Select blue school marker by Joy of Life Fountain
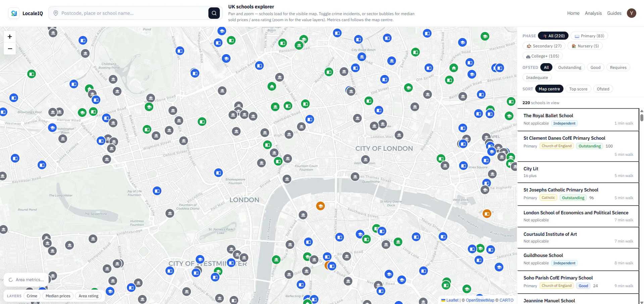The width and height of the screenshot is (644, 304). click(157, 191)
